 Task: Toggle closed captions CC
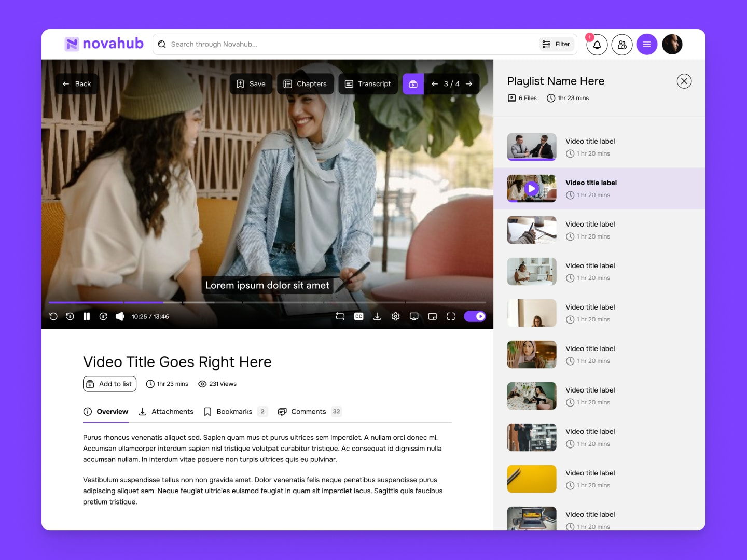click(358, 316)
